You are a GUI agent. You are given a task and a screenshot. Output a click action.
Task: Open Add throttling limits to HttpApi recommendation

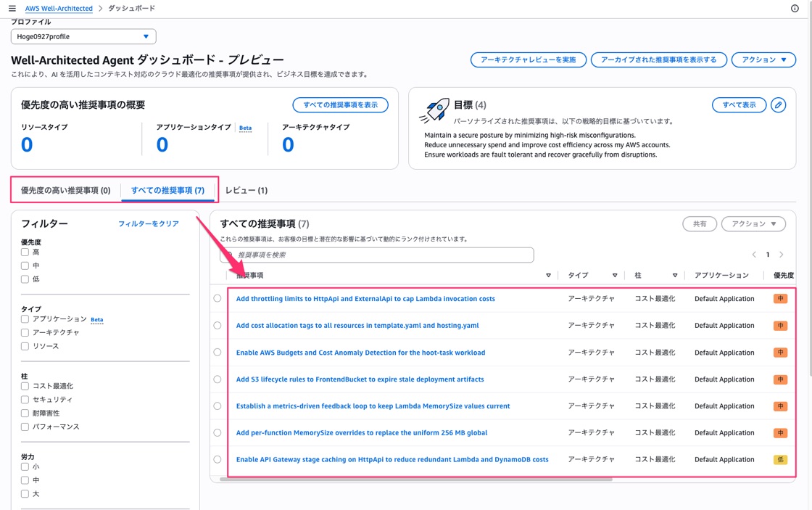(x=365, y=299)
